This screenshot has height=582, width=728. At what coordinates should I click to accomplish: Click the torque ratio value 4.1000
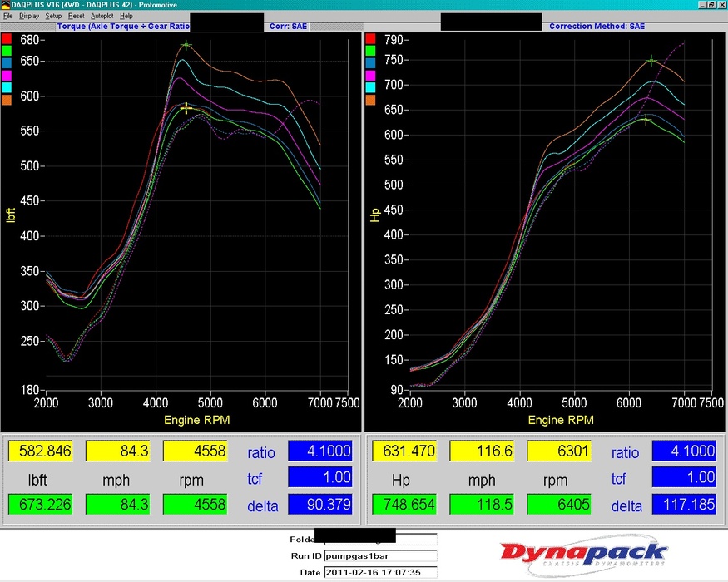[320, 451]
